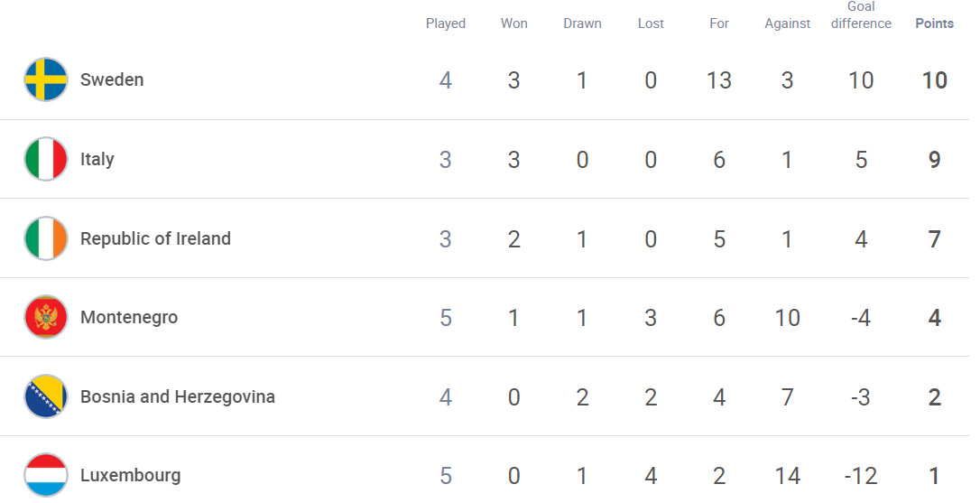Click the Played column header

pyautogui.click(x=446, y=23)
